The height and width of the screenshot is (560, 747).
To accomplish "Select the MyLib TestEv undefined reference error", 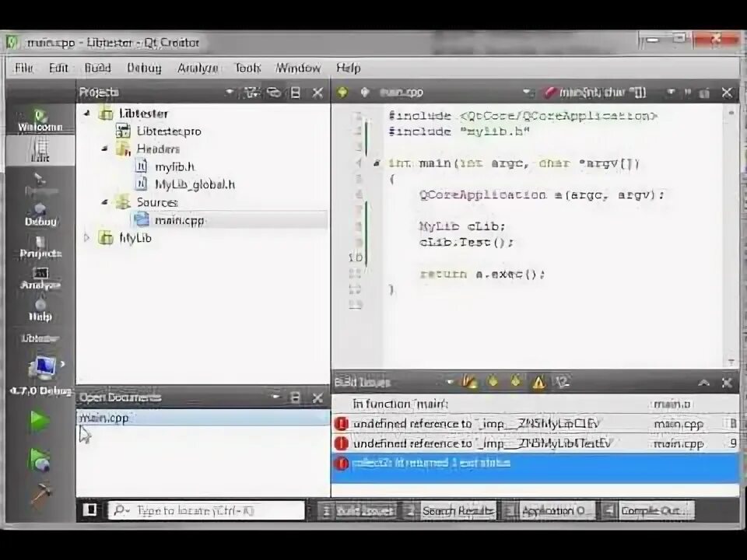I will (x=535, y=443).
